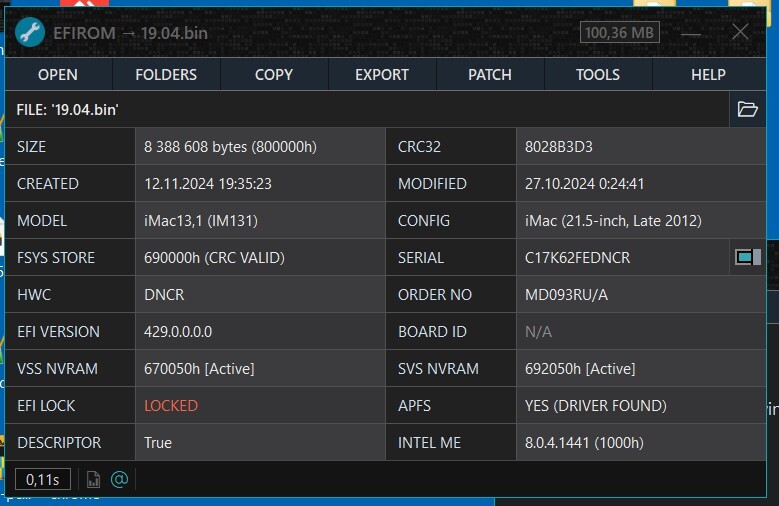Click the MODIFIED label cell
Screen dimensions: 779x506
tap(451, 183)
